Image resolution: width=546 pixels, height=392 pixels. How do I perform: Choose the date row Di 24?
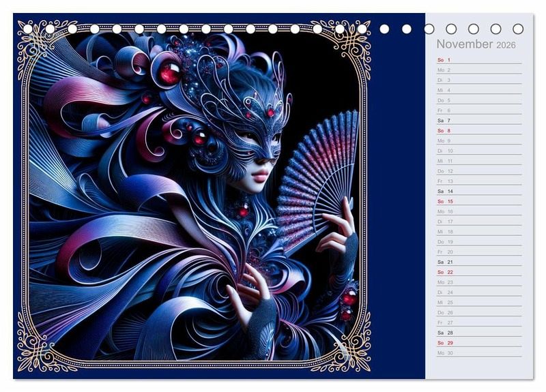[479, 292]
